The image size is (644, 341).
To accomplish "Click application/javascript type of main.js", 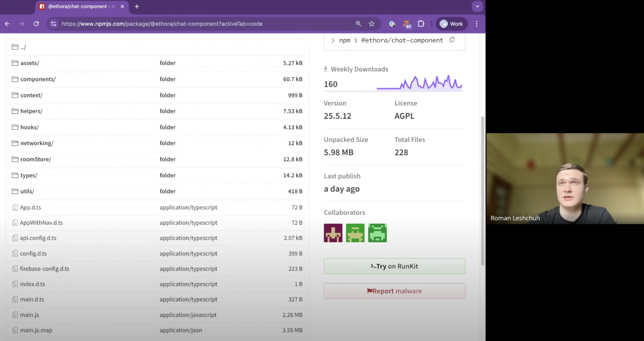I will [x=188, y=315].
